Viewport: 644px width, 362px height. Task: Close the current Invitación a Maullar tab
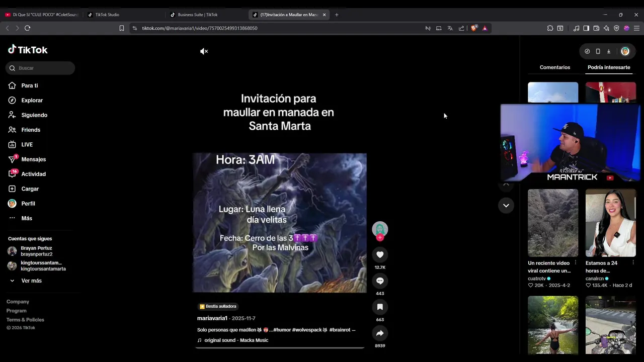(x=324, y=15)
